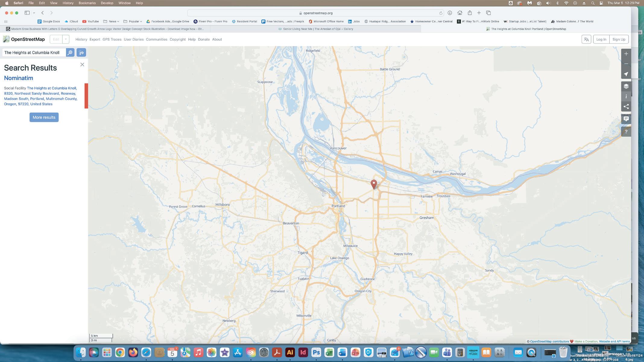This screenshot has height=362, width=644.
Task: Zoom in using the map plus button
Action: tap(626, 54)
